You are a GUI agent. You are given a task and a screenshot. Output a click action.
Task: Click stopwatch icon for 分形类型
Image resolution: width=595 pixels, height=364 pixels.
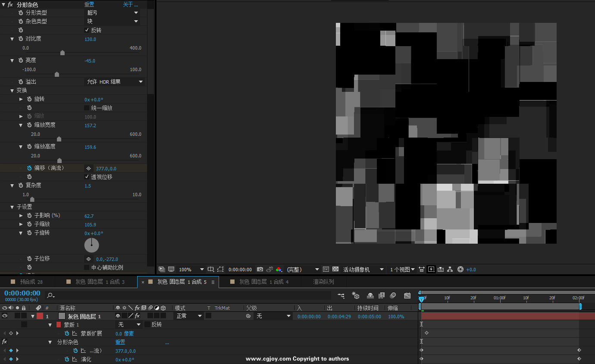click(x=21, y=13)
